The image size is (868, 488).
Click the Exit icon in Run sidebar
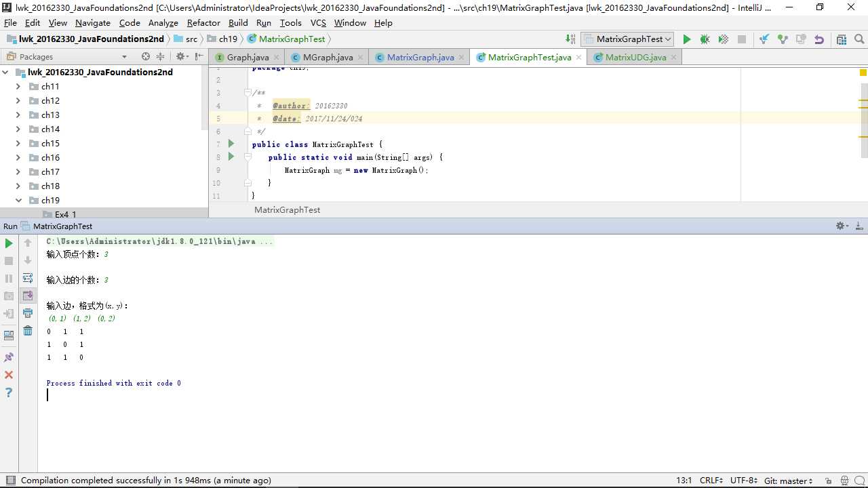click(x=9, y=314)
